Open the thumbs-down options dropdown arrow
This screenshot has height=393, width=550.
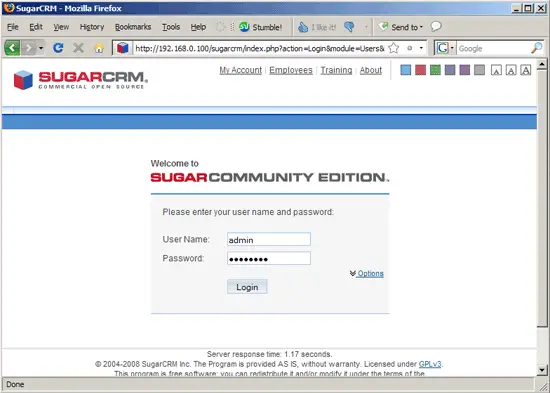point(366,27)
